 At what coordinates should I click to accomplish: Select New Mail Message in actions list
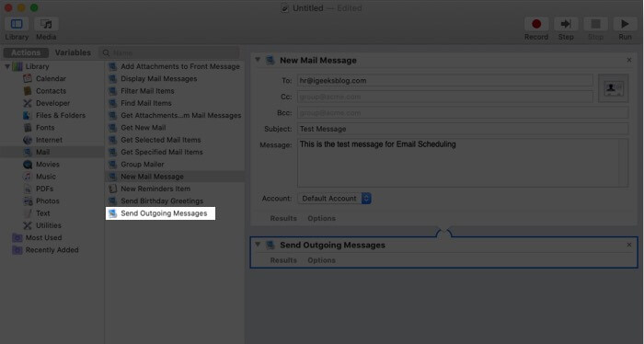[x=175, y=177]
